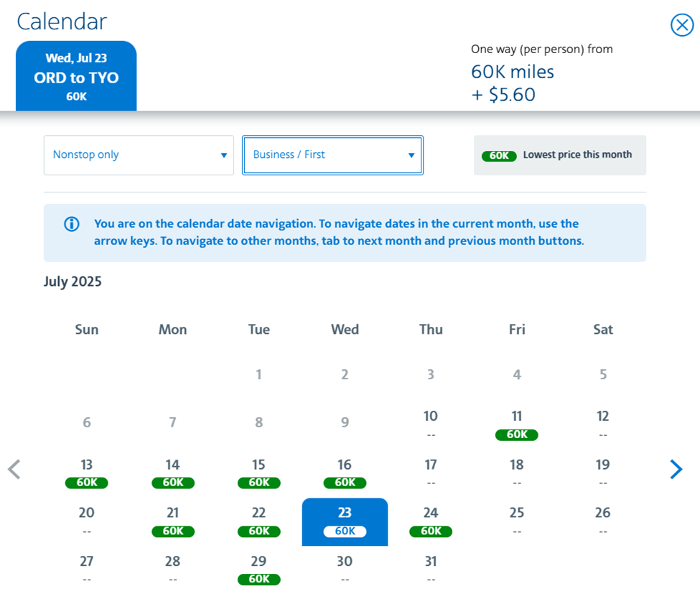Go to the next month
This screenshot has width=700, height=604.
pos(676,469)
